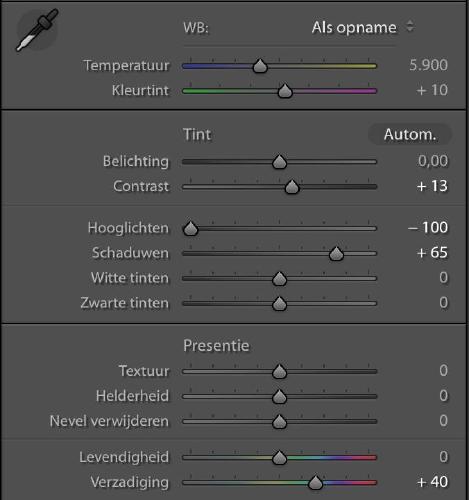Click the Verzadiging slider handle
Screen dimensions: 469x500
(x=315, y=482)
